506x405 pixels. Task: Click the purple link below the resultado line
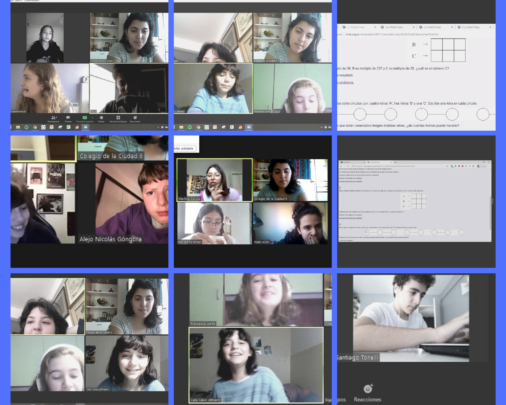[x=346, y=82]
